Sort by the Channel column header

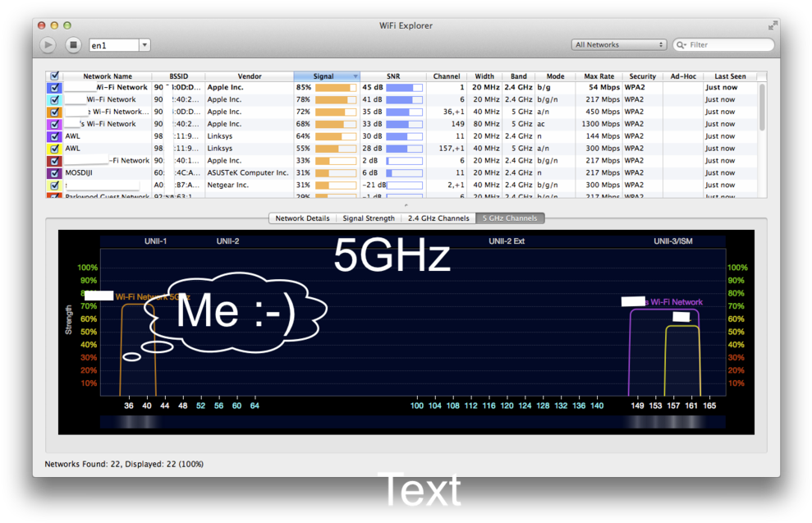pyautogui.click(x=447, y=76)
